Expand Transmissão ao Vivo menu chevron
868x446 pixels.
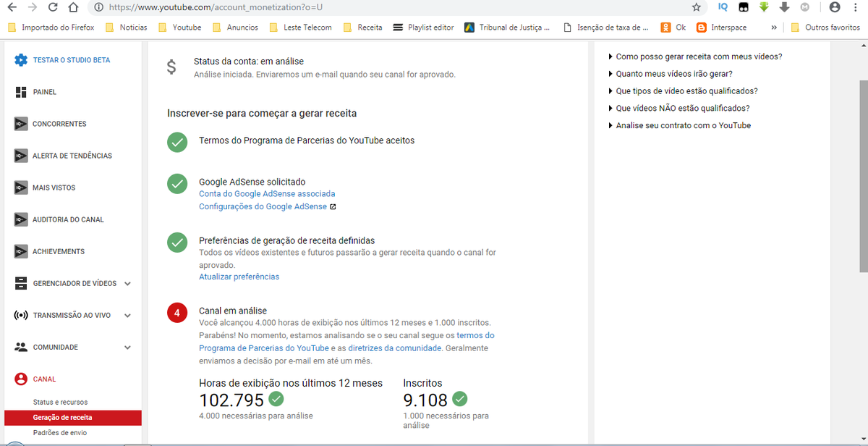pos(127,316)
